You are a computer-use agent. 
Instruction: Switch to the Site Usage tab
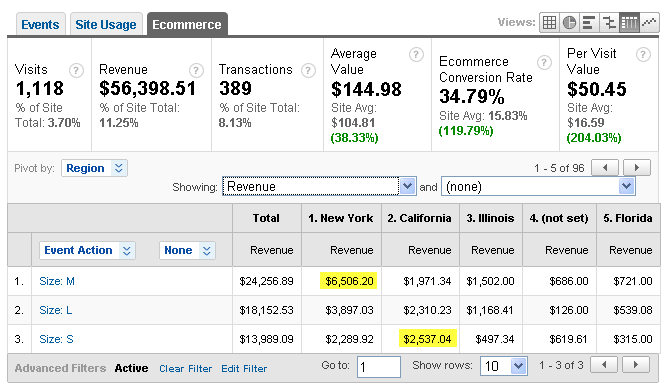106,25
